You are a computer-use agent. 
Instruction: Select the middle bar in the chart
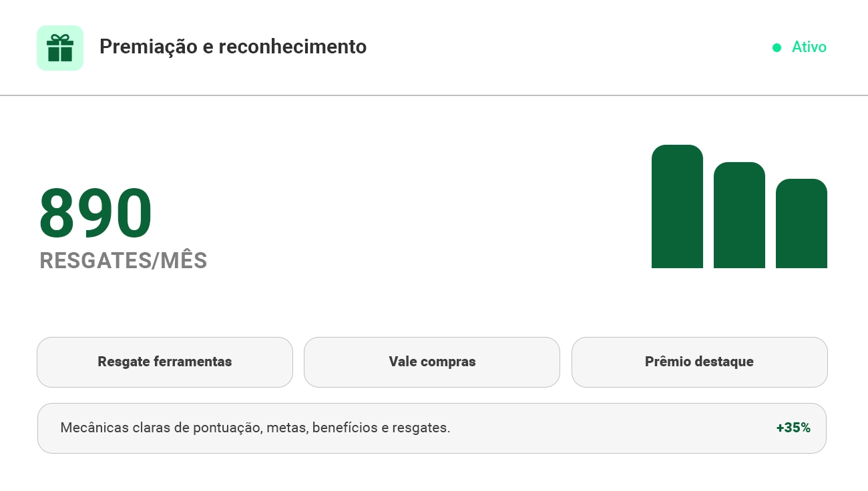[739, 215]
